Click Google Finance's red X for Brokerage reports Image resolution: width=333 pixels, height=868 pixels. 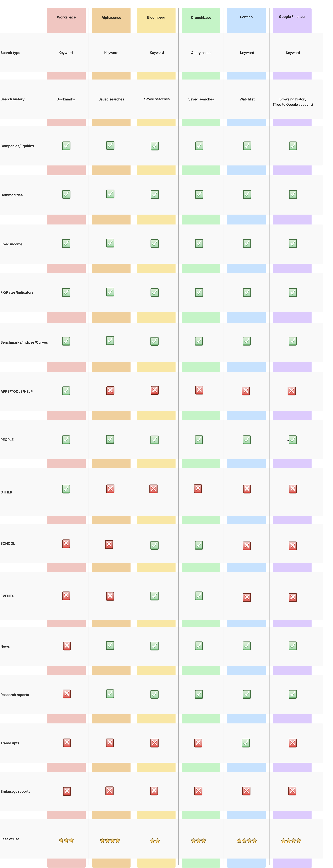point(292,791)
